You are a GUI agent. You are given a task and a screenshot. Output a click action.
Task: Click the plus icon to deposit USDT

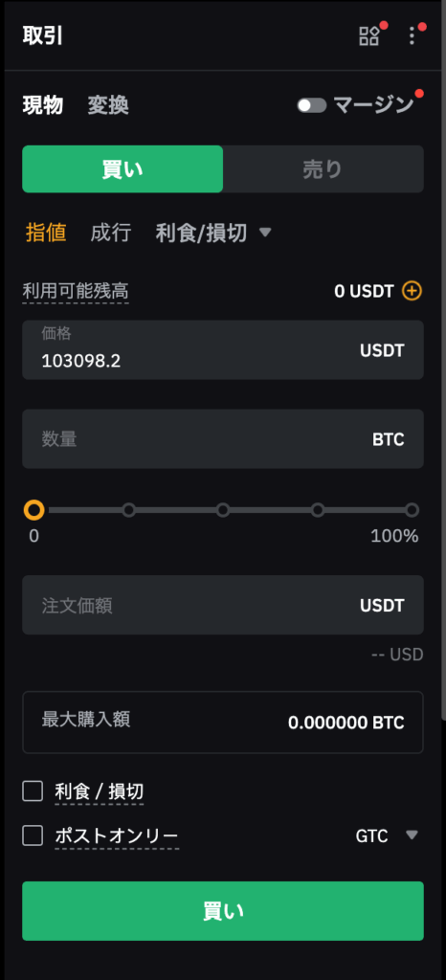[413, 291]
